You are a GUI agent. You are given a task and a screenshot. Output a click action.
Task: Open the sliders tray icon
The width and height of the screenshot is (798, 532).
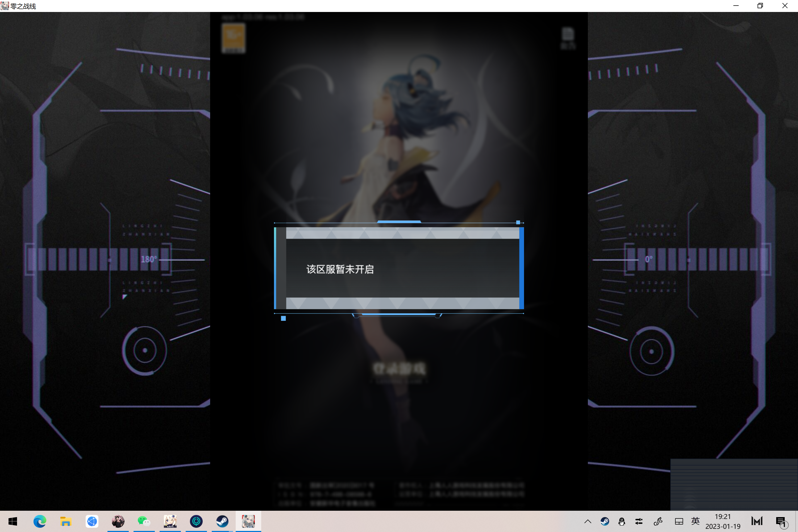639,521
